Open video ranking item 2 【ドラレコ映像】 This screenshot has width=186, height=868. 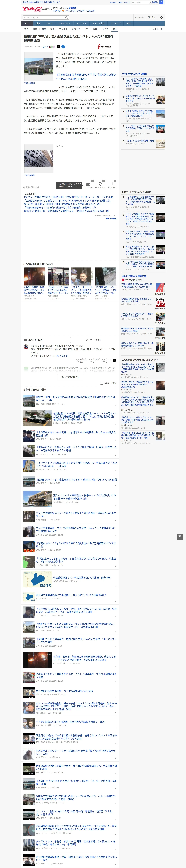click(140, 219)
